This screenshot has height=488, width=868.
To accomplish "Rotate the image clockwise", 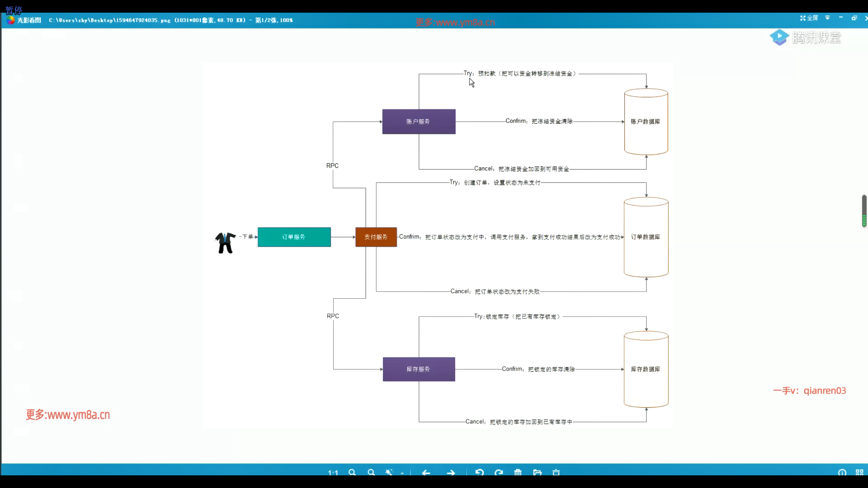I will point(499,473).
